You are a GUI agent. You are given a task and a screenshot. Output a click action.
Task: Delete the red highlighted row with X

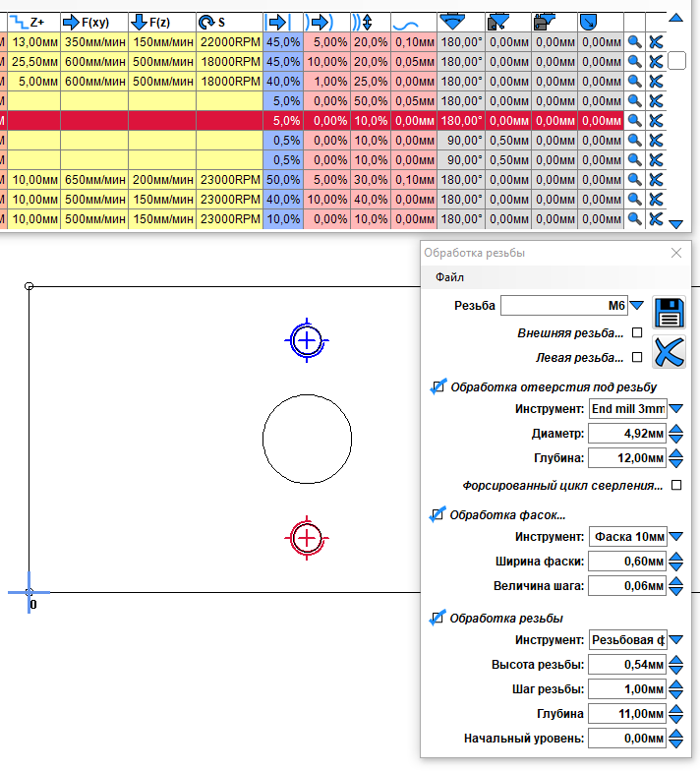656,120
